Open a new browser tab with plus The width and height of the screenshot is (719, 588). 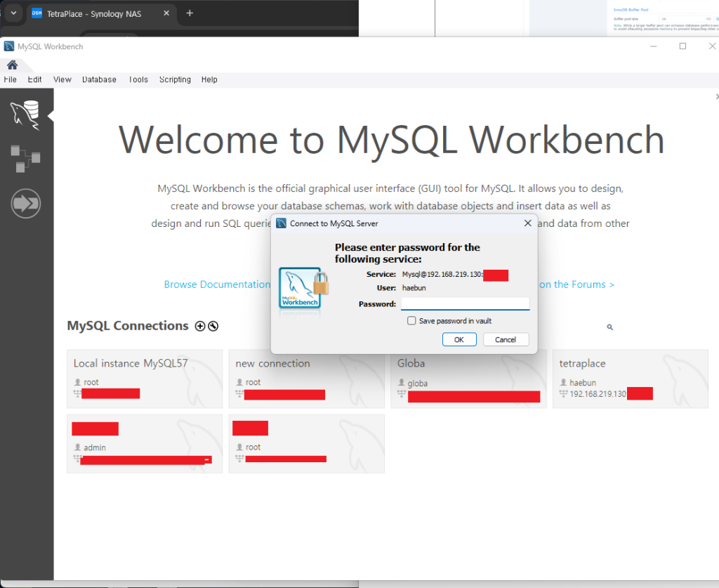(190, 13)
